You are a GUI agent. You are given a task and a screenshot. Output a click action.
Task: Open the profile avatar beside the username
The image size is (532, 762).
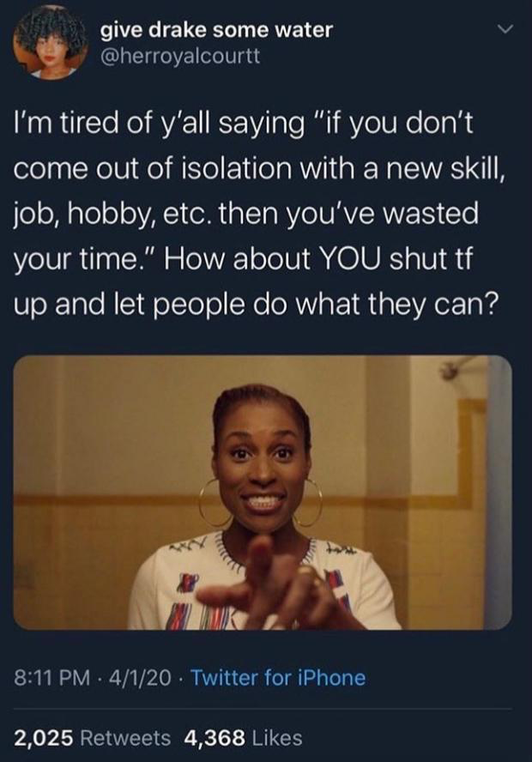point(49,46)
